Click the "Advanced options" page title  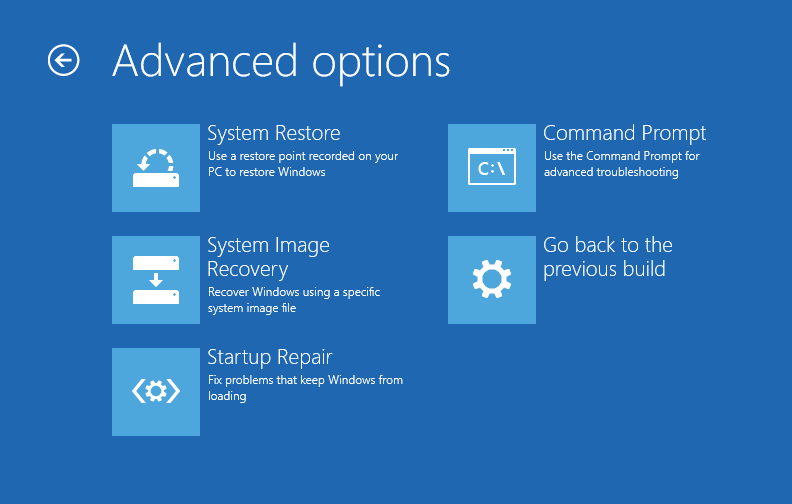(281, 62)
